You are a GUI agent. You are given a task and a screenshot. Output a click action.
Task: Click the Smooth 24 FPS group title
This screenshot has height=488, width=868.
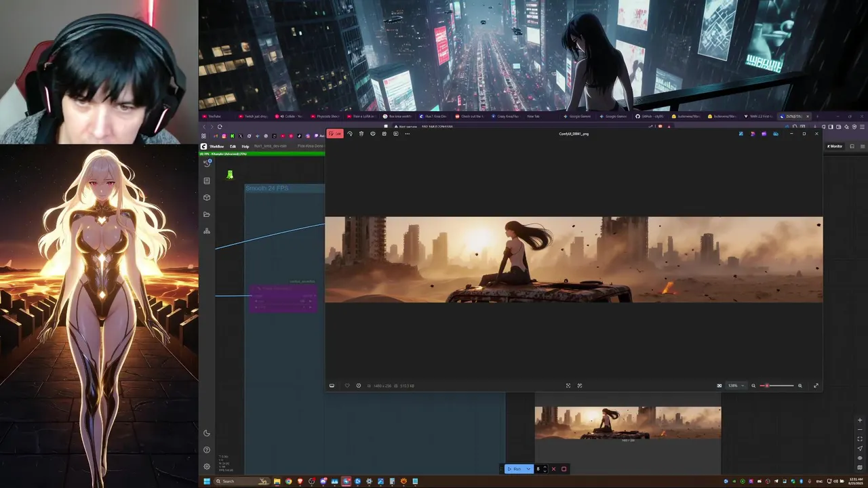[x=267, y=188]
